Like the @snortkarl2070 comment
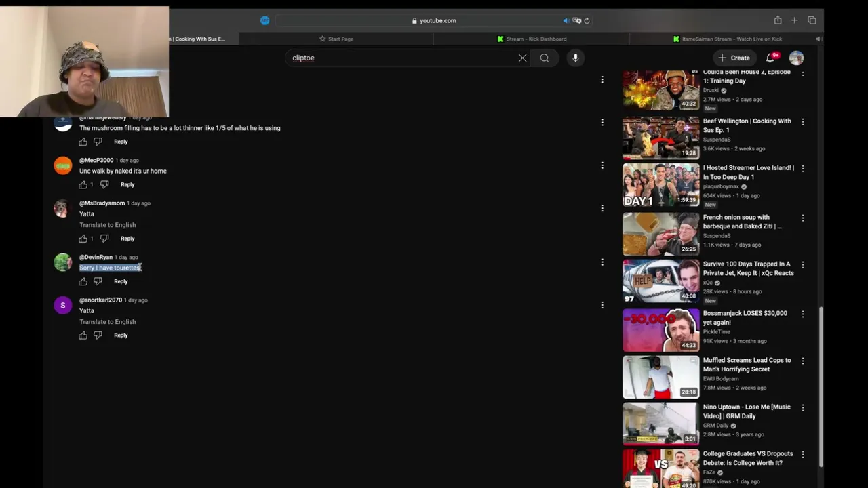Screen dimensions: 868x488 83,335
